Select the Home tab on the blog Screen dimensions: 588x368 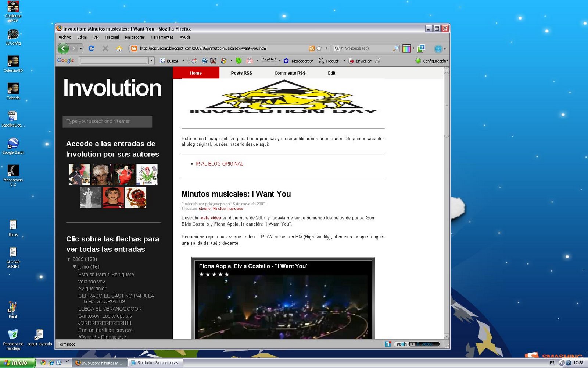(x=196, y=73)
